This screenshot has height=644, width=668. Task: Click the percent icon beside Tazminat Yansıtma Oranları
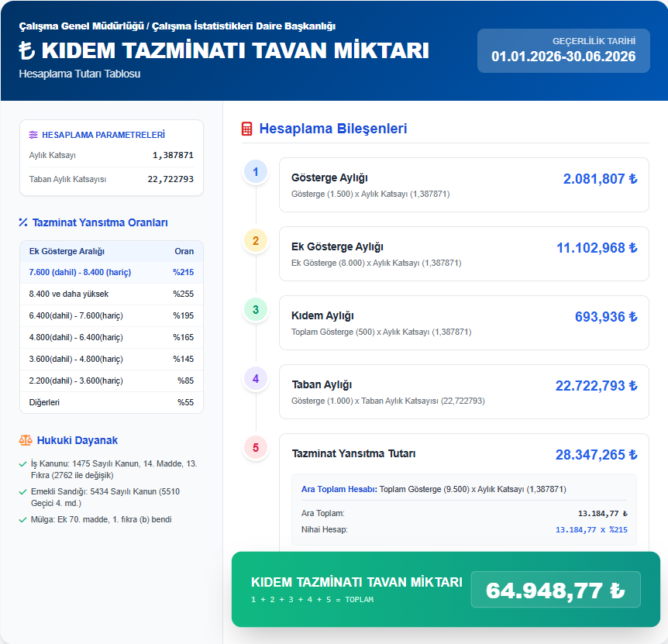[x=23, y=223]
